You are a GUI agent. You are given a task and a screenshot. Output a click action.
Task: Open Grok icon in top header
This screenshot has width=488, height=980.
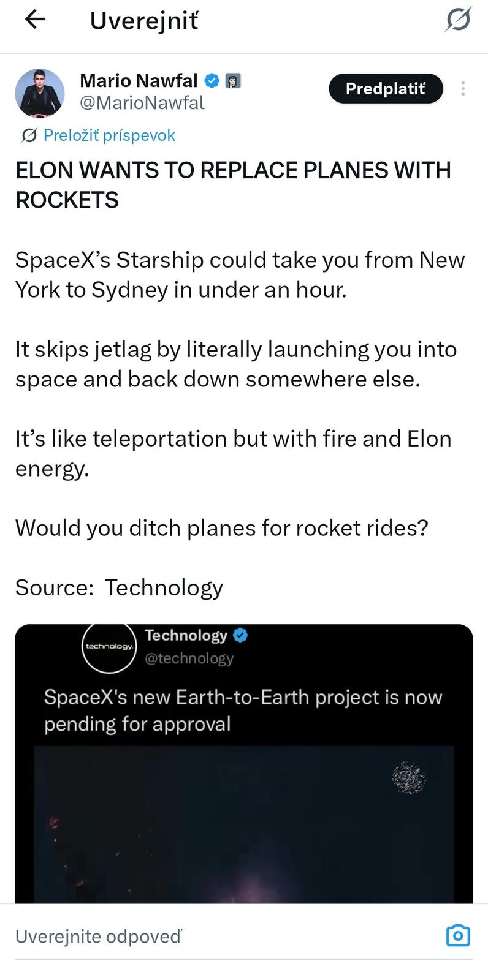tap(458, 20)
